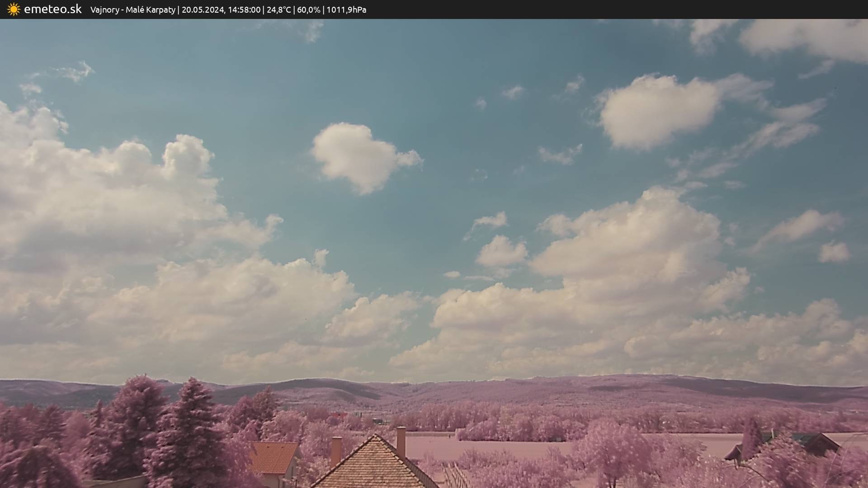This screenshot has width=868, height=488.
Task: Click the 20.05.2024 date text
Action: point(203,10)
